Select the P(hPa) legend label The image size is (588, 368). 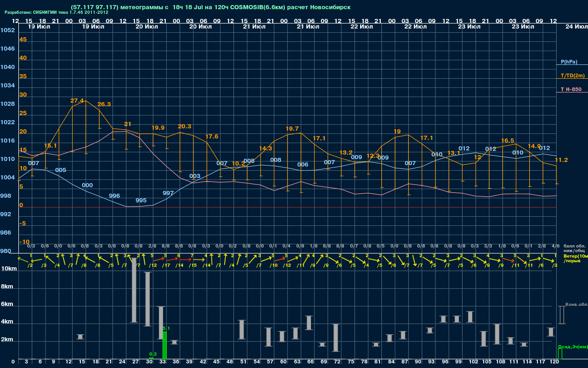point(569,62)
